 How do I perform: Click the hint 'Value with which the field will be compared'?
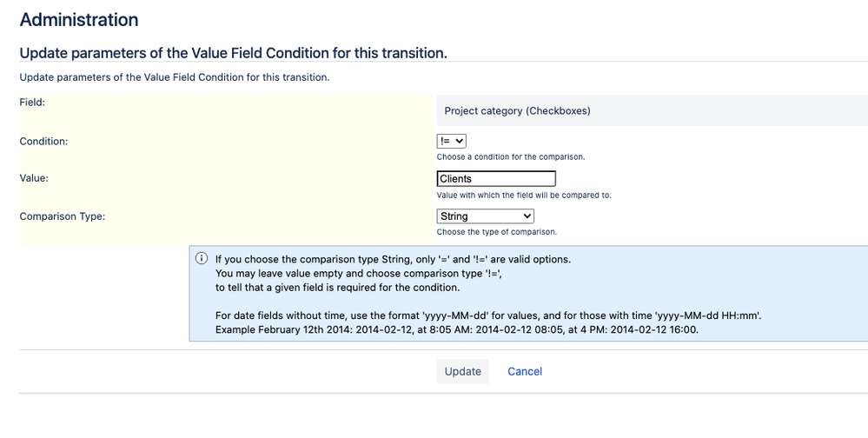pos(524,195)
